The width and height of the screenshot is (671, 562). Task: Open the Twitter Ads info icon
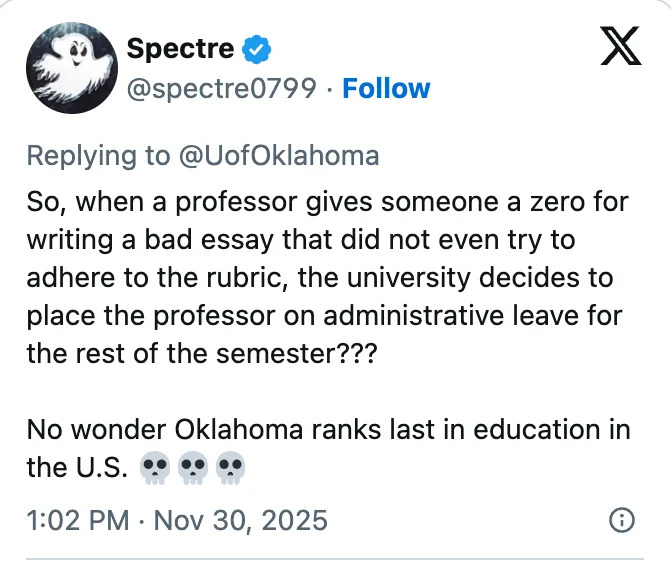point(621,520)
